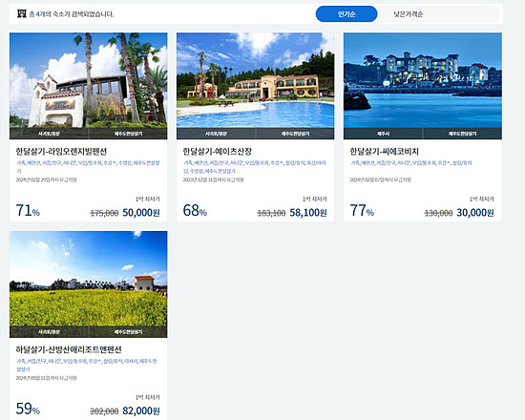The image size is (525, 420).
Task: Click the 59% discount rate
Action: pyautogui.click(x=28, y=409)
